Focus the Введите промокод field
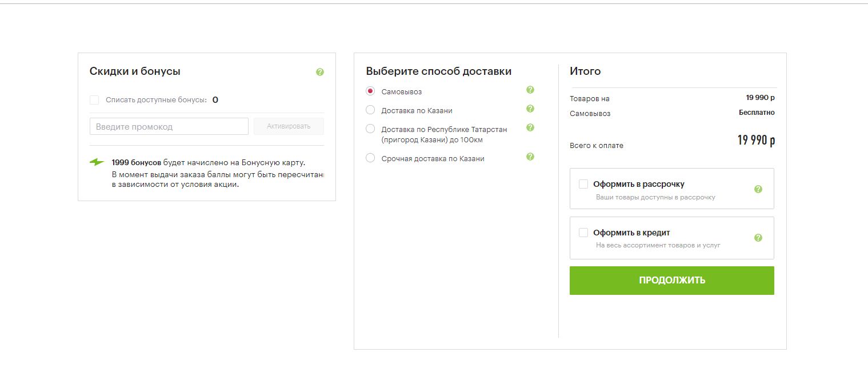 point(169,126)
